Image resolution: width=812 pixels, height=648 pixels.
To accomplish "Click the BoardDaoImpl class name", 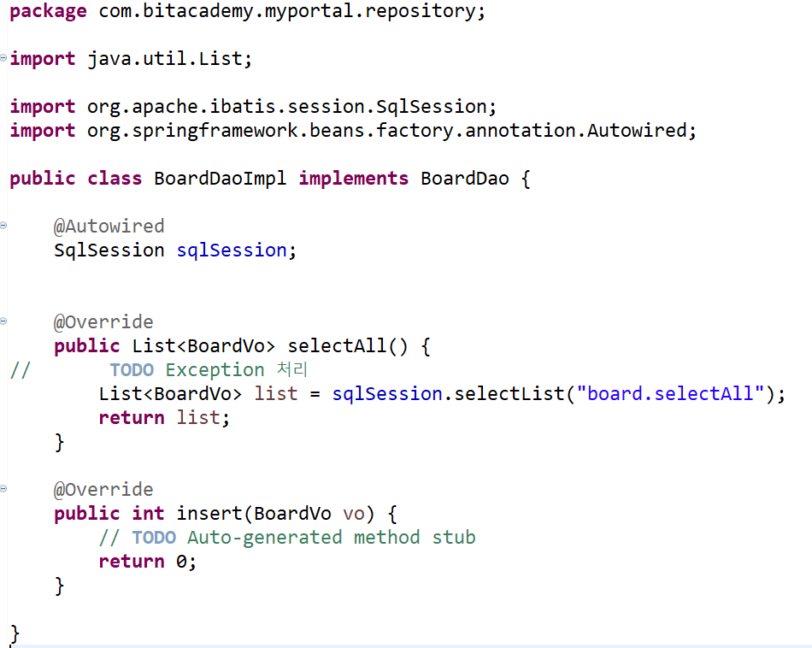I will [220, 179].
